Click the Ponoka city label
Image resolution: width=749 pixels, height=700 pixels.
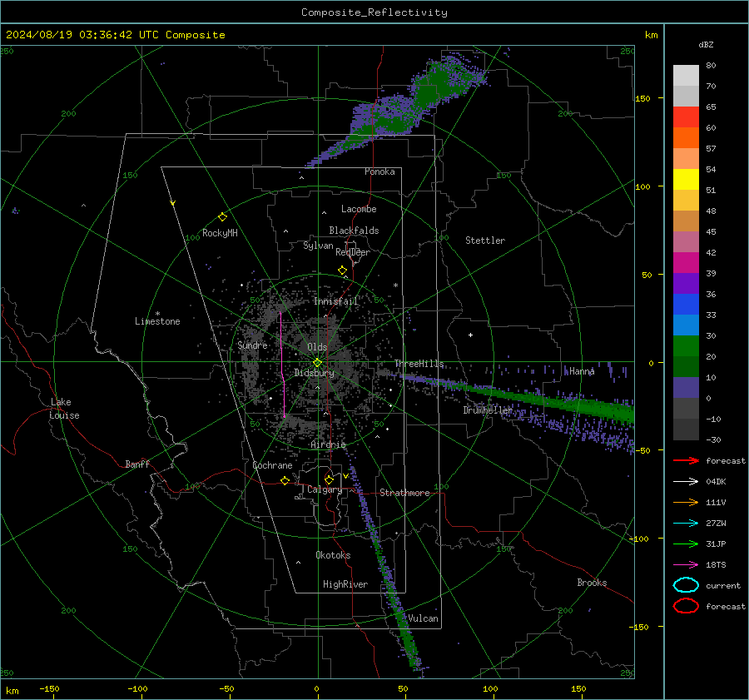[379, 171]
